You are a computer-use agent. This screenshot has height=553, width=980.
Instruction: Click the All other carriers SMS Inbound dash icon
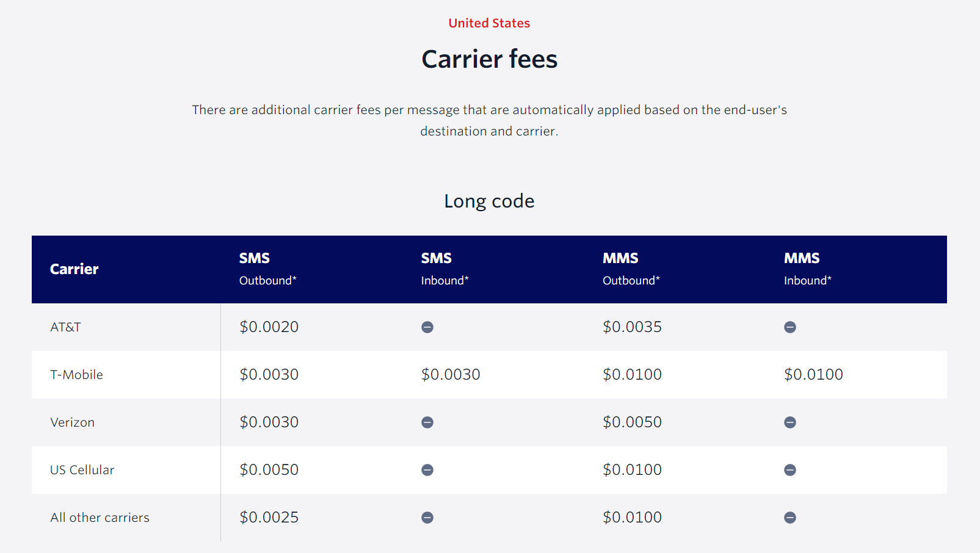(x=427, y=518)
